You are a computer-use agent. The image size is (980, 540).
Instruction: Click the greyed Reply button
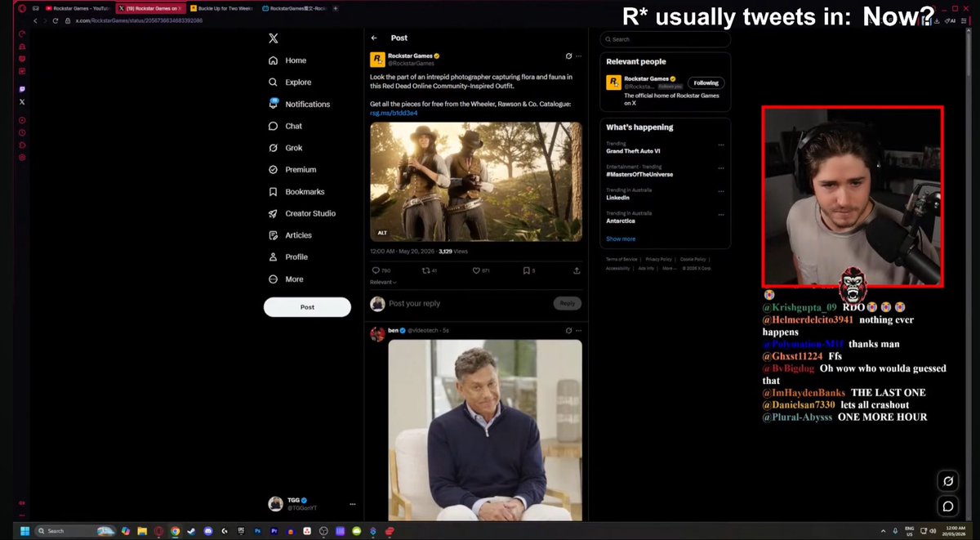coord(568,303)
